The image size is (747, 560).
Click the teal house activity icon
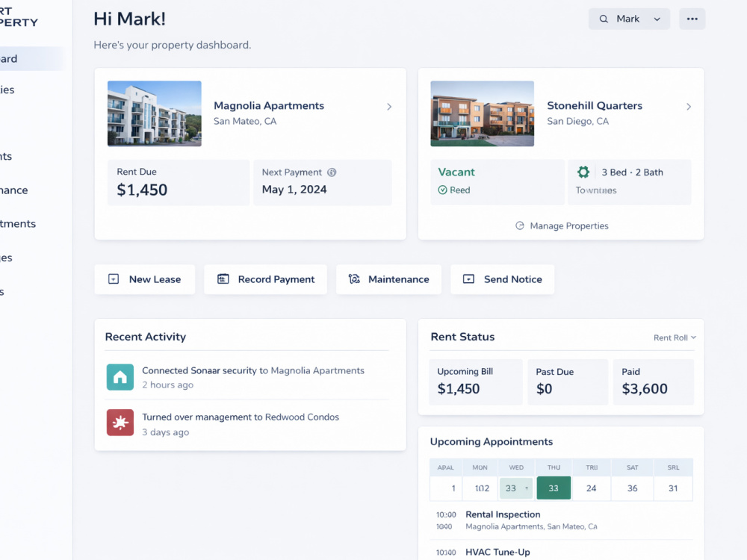click(x=120, y=377)
